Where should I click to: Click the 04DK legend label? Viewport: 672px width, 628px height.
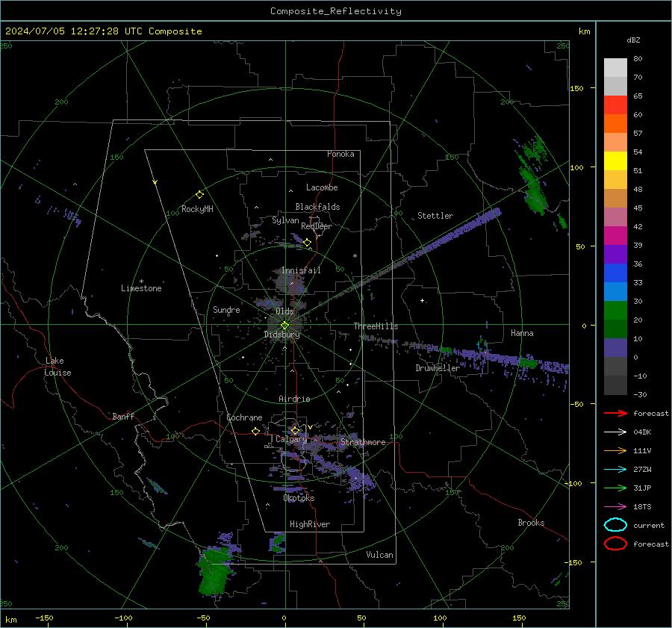point(642,432)
